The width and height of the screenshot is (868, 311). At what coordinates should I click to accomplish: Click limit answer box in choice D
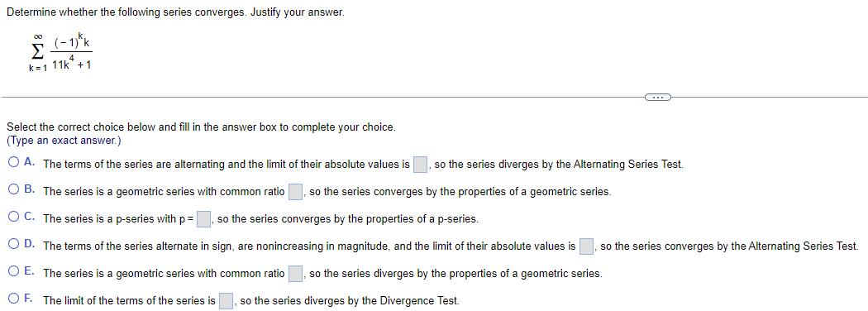(587, 246)
